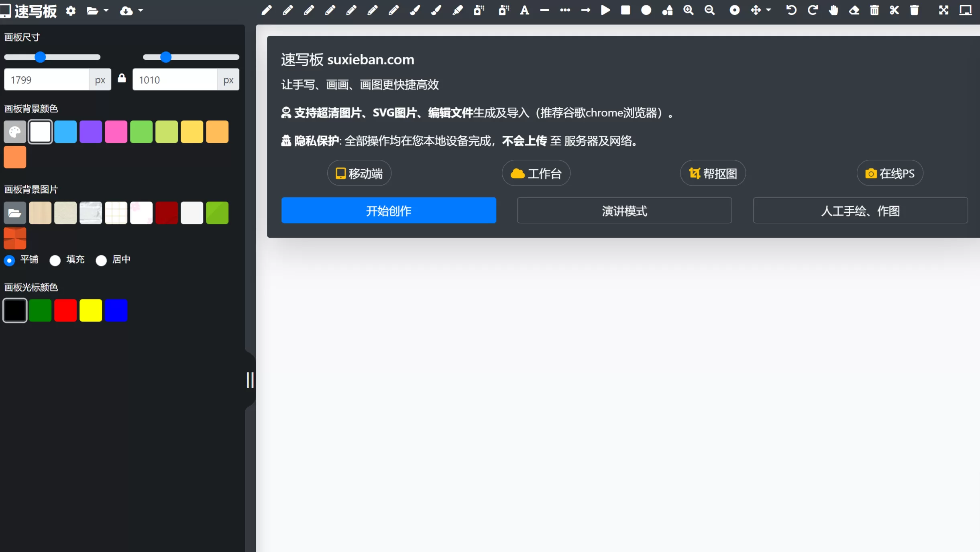The height and width of the screenshot is (552, 980).
Task: Select the Eraser tool
Action: coord(854,10)
